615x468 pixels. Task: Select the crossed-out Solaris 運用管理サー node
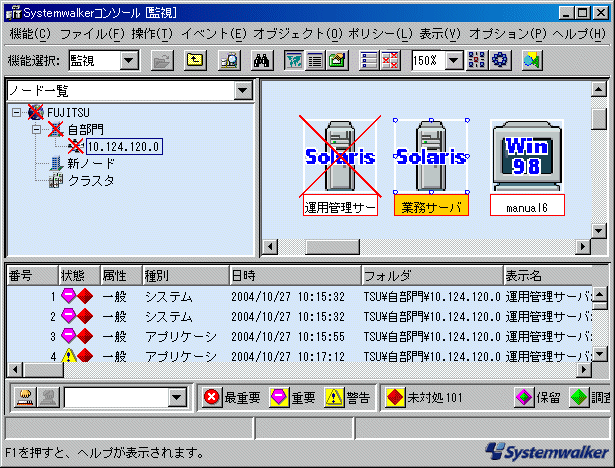click(x=340, y=156)
